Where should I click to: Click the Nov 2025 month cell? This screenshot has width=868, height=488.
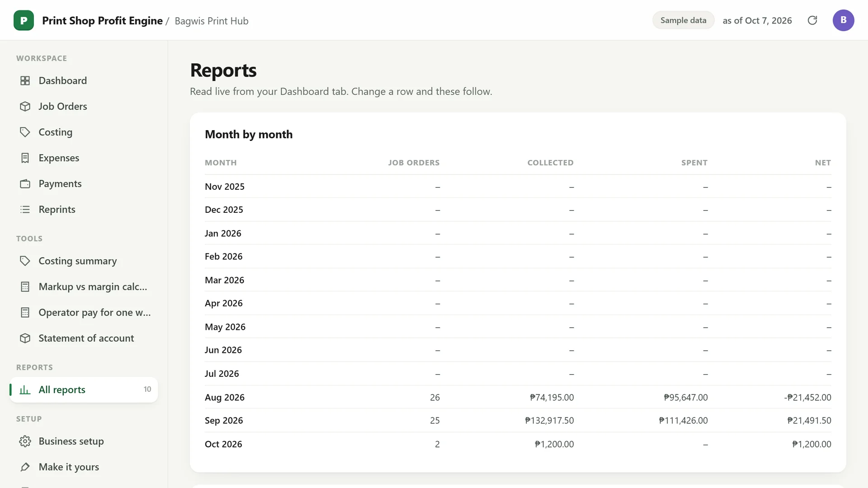[225, 187]
